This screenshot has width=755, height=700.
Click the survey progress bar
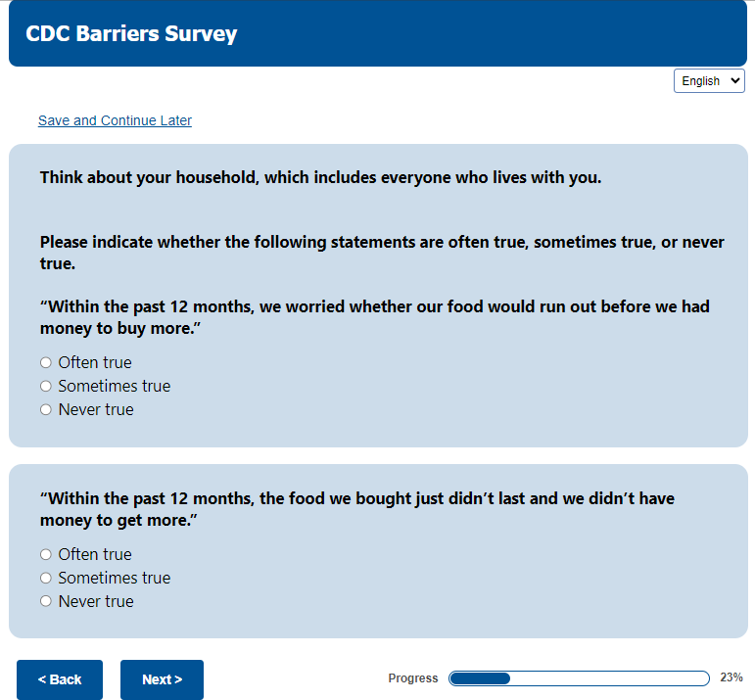[579, 678]
